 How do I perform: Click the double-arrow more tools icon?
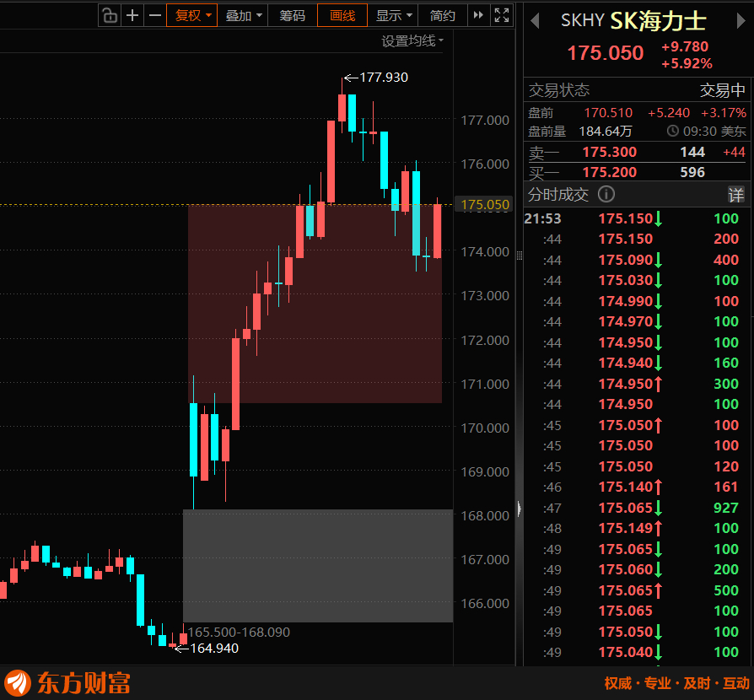[x=478, y=15]
